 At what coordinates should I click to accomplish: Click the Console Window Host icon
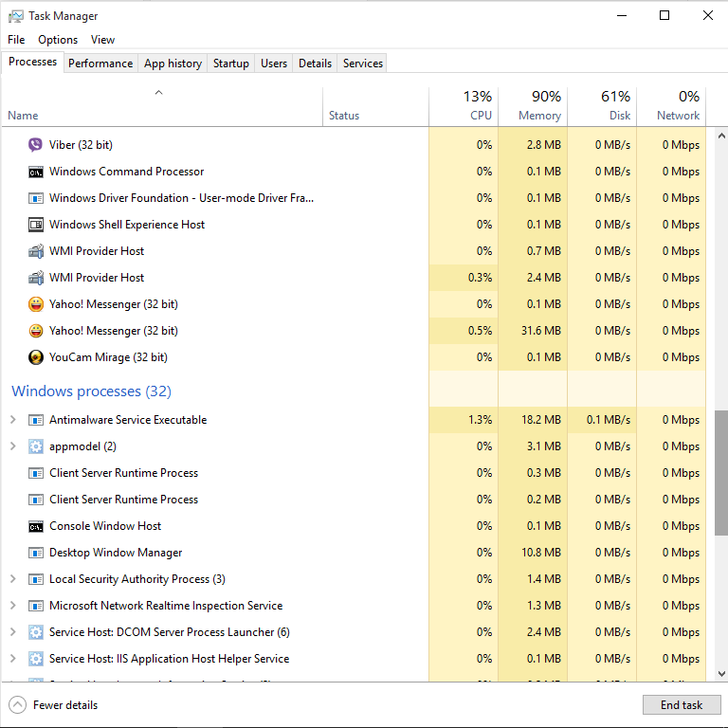click(36, 526)
